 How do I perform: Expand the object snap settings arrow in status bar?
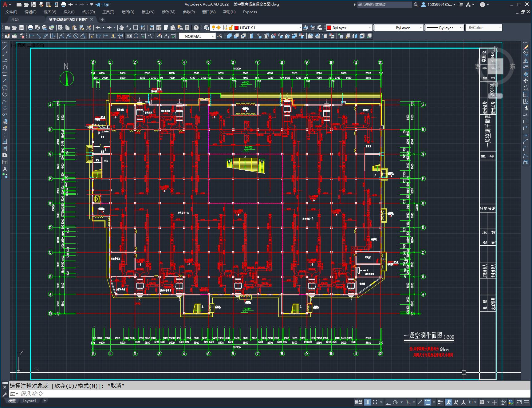pyautogui.click(x=434, y=402)
